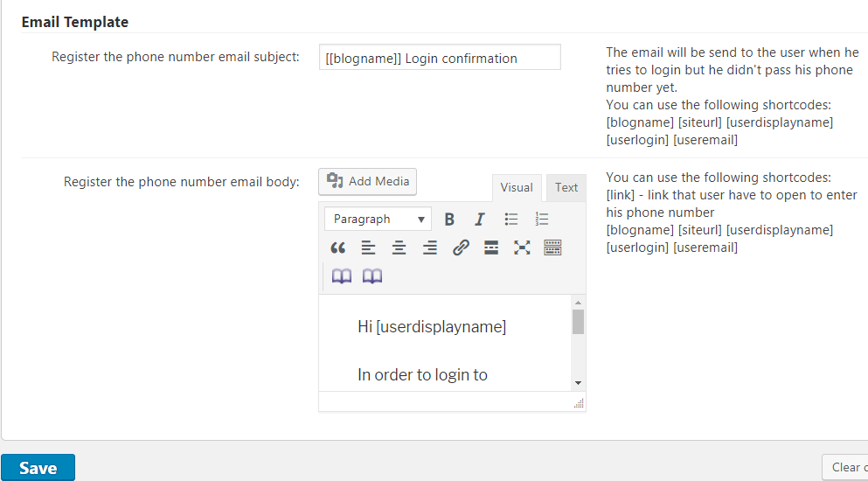Switch to the Text editor tab
This screenshot has width=868, height=481.
[x=566, y=187]
